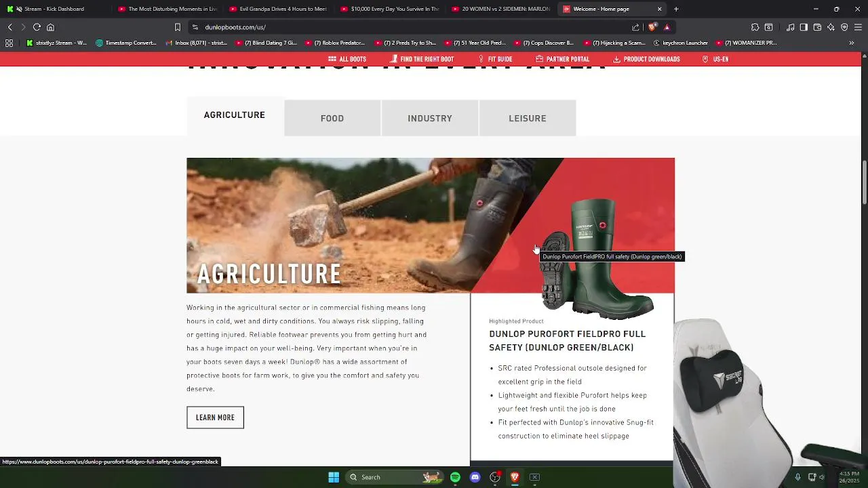The width and height of the screenshot is (868, 488).
Task: Open Brave VPN shield icon
Action: pos(844,27)
